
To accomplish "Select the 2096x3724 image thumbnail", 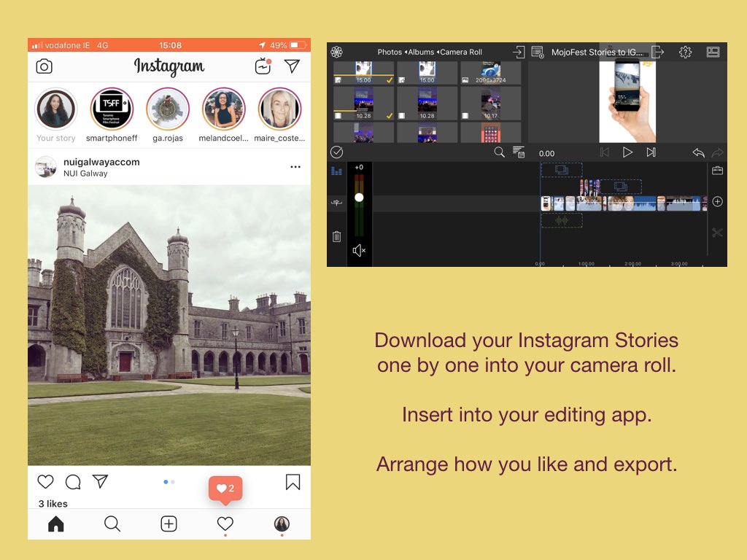I will point(491,73).
